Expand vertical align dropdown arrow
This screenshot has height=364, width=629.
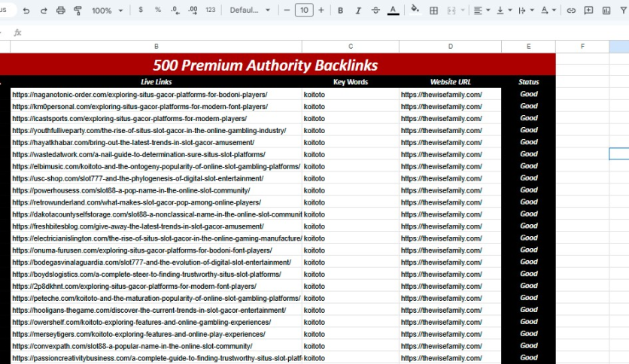pyautogui.click(x=510, y=11)
